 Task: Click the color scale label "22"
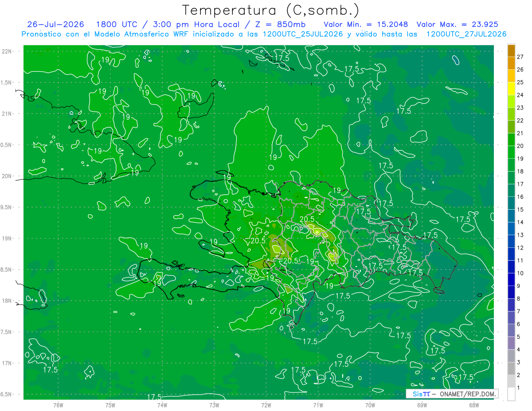pyautogui.click(x=520, y=121)
